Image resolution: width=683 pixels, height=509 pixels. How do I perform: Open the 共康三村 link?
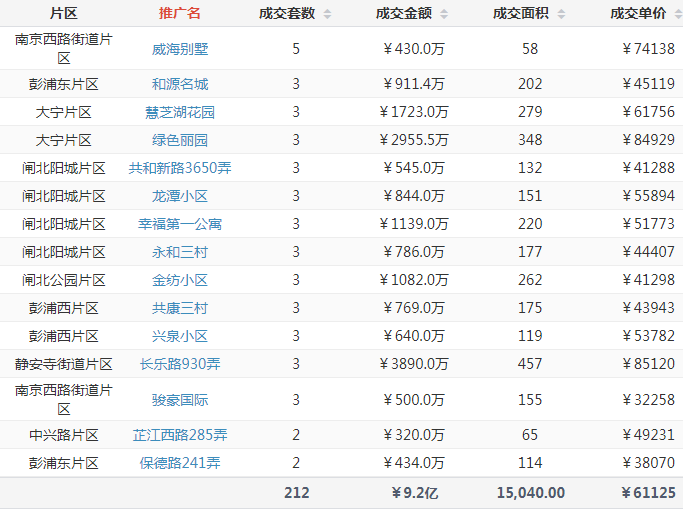tap(180, 308)
